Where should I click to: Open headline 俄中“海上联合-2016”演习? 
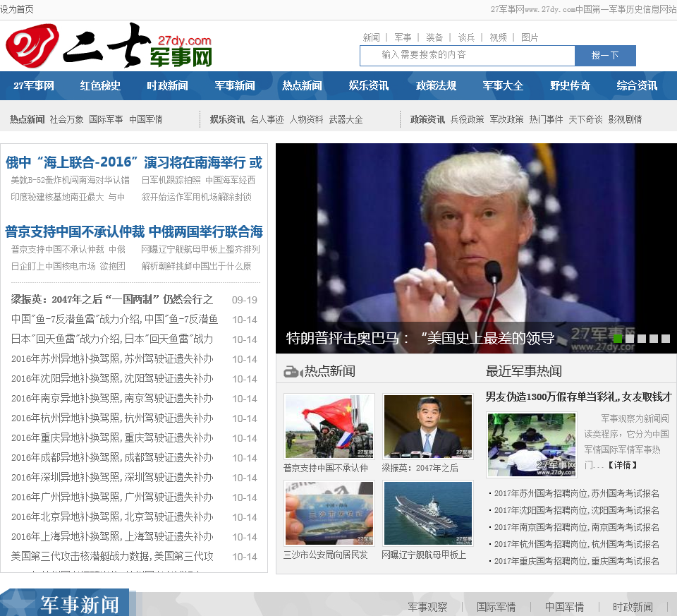[x=134, y=162]
